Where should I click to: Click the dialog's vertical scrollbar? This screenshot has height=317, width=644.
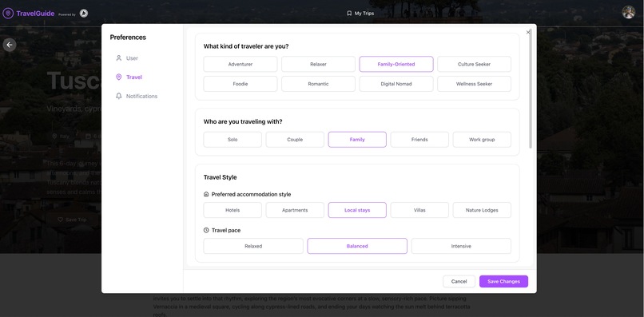click(x=531, y=89)
